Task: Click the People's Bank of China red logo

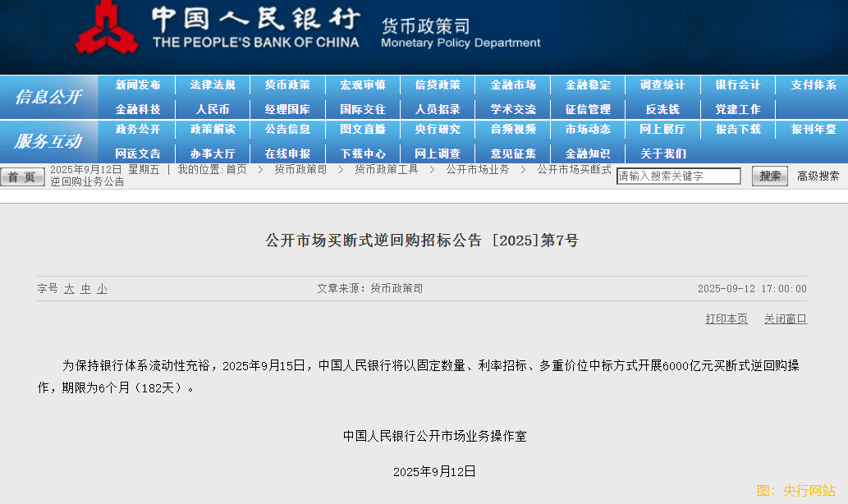Action: (x=107, y=28)
